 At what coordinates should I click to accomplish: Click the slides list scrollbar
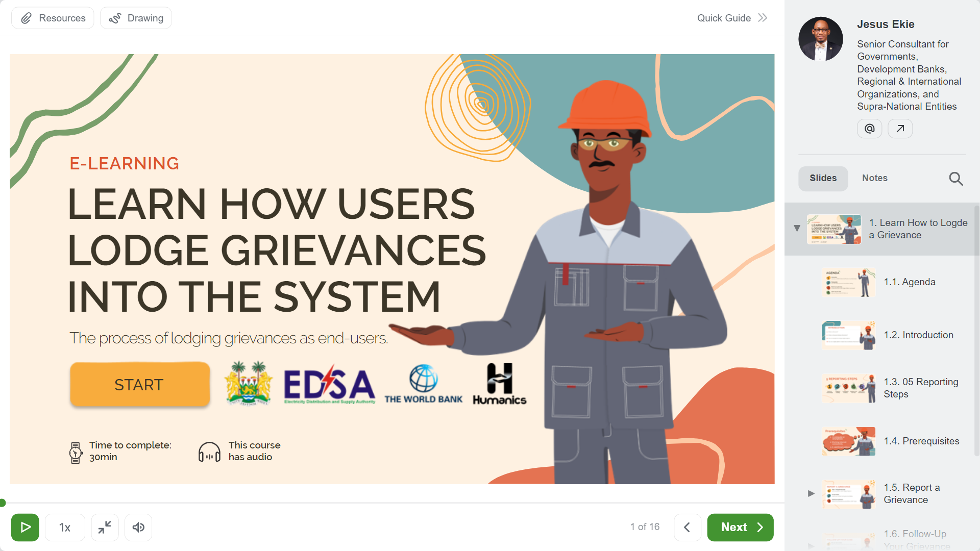tap(977, 332)
